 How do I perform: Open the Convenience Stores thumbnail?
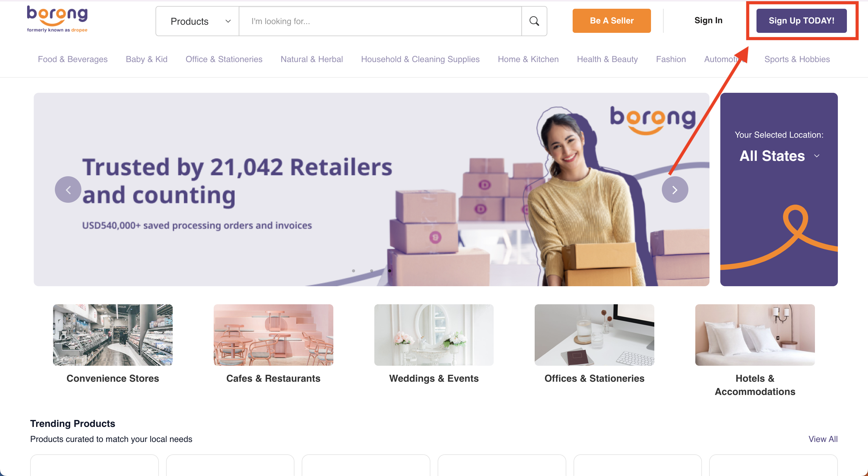[x=112, y=335]
